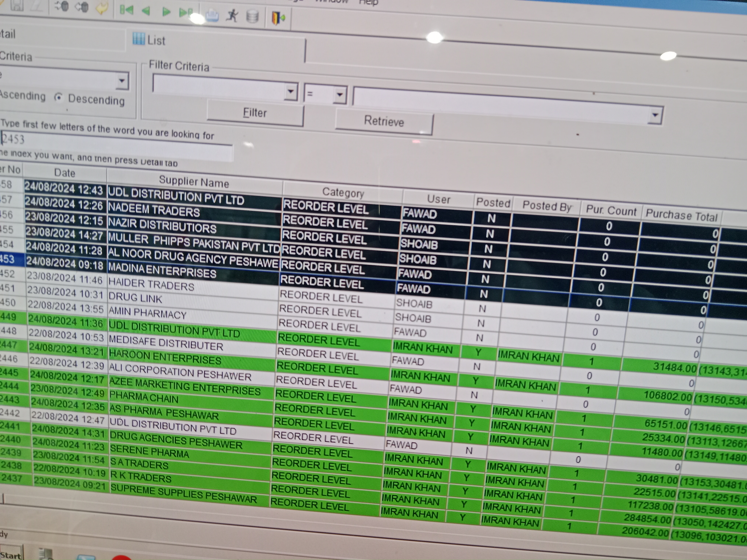
Task: Open the equals operator dropdown
Action: (340, 95)
